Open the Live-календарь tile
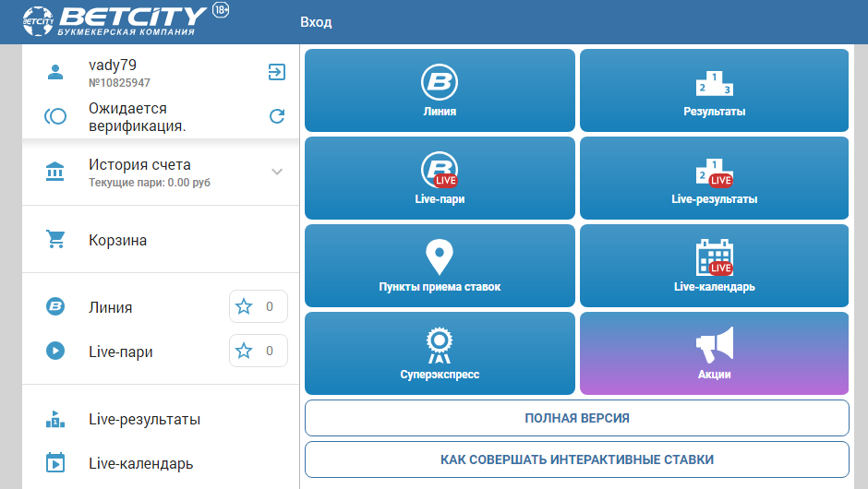Image resolution: width=868 pixels, height=489 pixels. tap(714, 266)
